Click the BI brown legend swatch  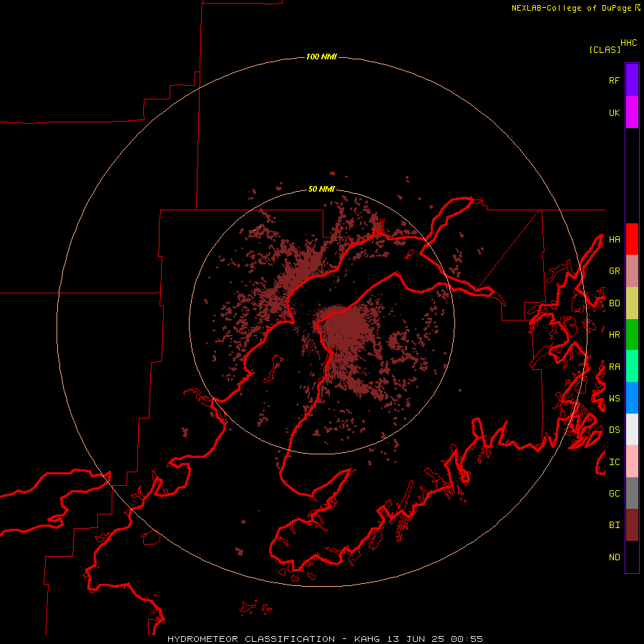point(632,525)
